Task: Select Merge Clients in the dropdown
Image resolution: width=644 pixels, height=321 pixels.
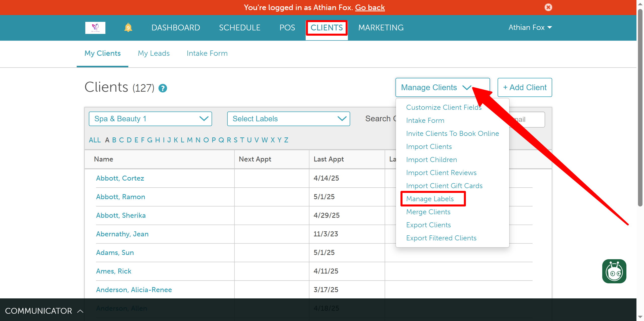Action: (x=428, y=212)
